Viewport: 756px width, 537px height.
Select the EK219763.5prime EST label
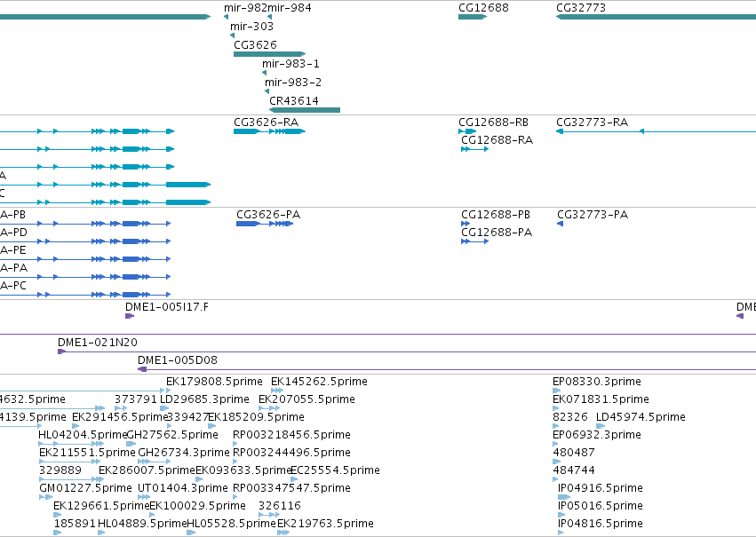pos(325,524)
